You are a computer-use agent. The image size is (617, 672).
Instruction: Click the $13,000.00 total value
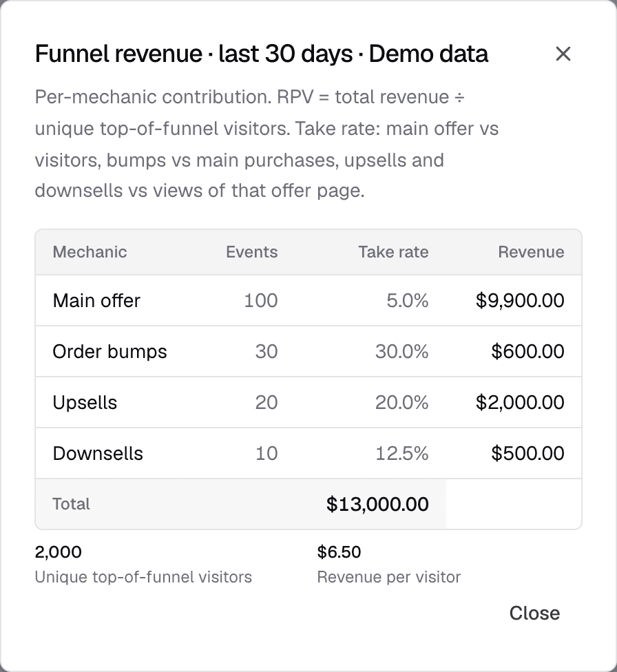click(377, 504)
